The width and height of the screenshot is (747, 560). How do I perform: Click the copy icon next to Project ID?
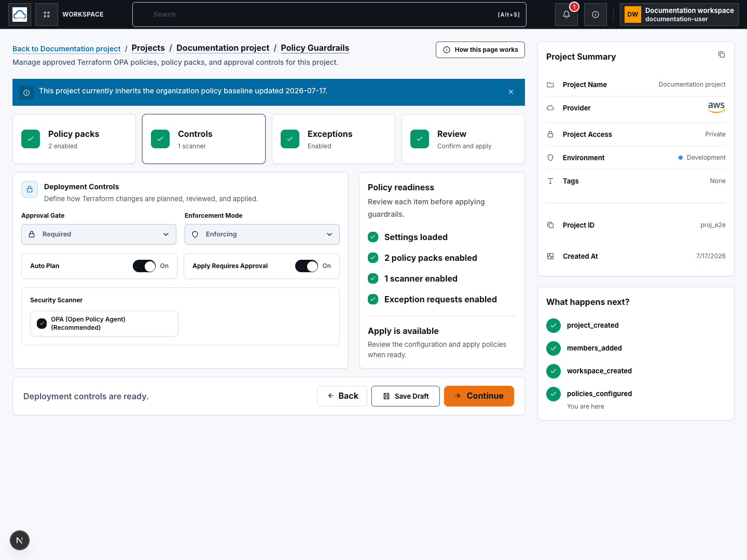click(x=550, y=225)
